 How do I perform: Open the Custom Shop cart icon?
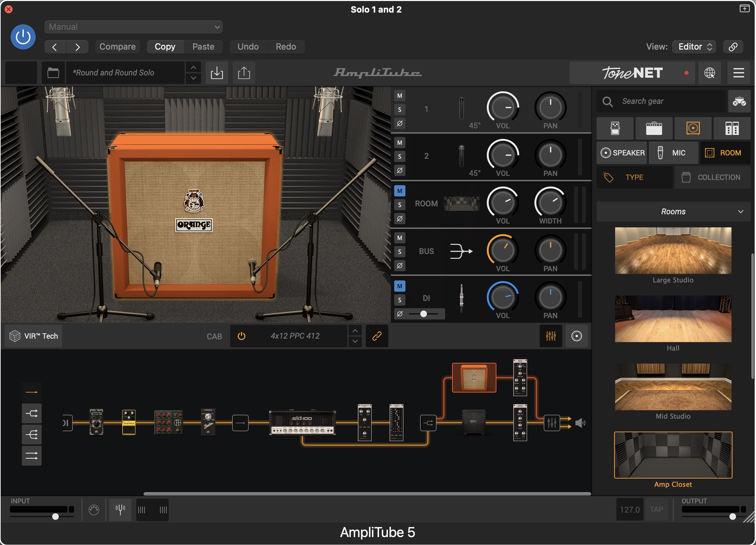click(739, 101)
